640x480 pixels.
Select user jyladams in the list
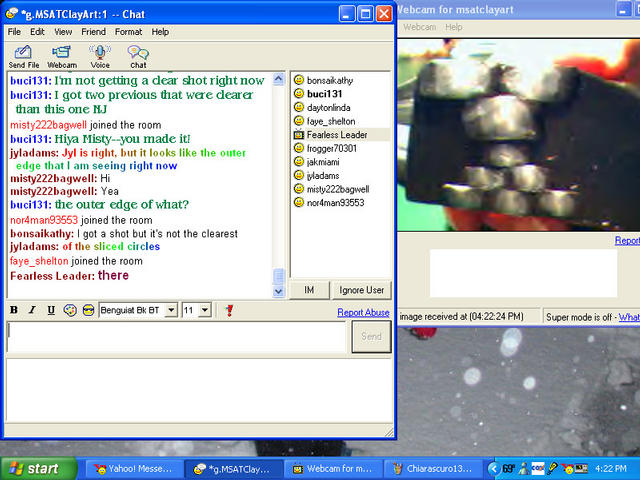[323, 176]
